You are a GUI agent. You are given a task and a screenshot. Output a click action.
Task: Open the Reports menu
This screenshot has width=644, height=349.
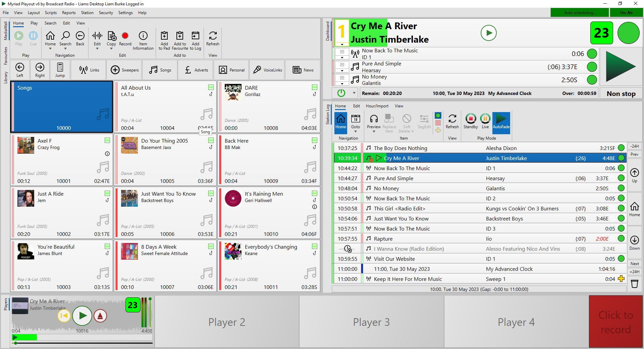tap(68, 13)
